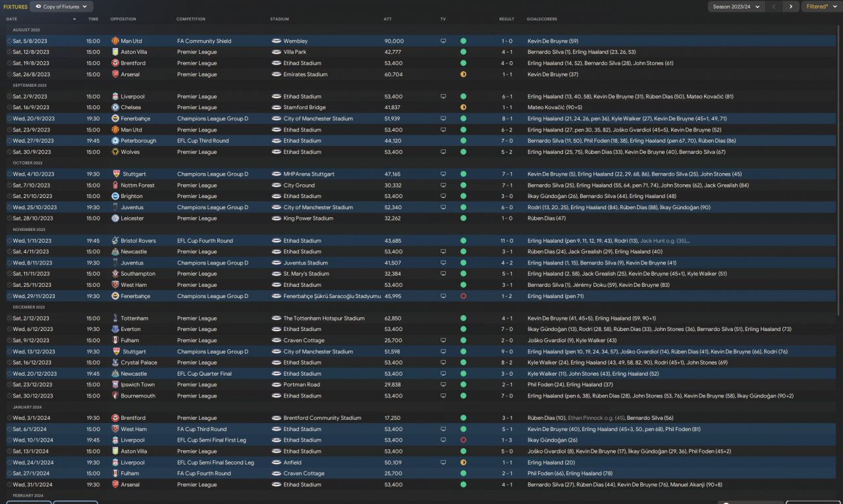Click the Wolves club badge
The width and height of the screenshot is (843, 504).
tap(115, 152)
